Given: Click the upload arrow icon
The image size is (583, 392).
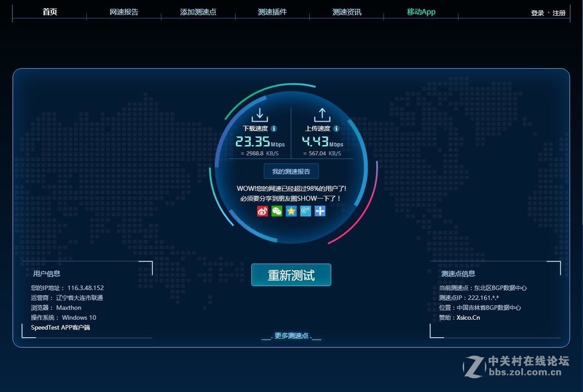Looking at the screenshot, I should pos(322,114).
